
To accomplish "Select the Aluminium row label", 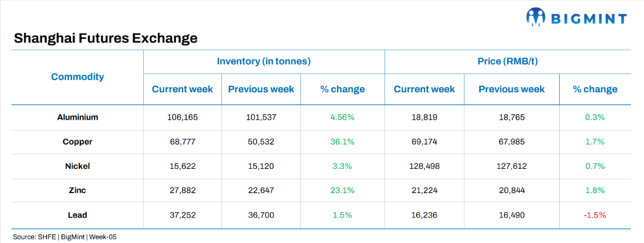I will tap(77, 117).
